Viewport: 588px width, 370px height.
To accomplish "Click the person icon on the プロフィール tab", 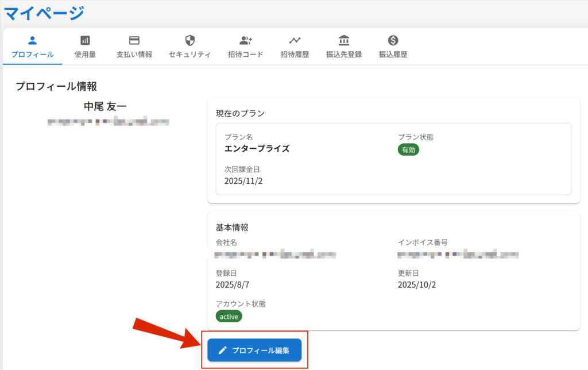I will 32,40.
